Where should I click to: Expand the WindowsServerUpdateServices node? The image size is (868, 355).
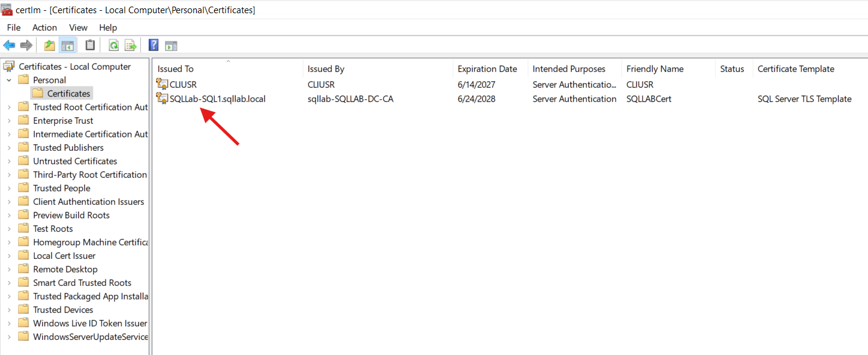point(9,337)
